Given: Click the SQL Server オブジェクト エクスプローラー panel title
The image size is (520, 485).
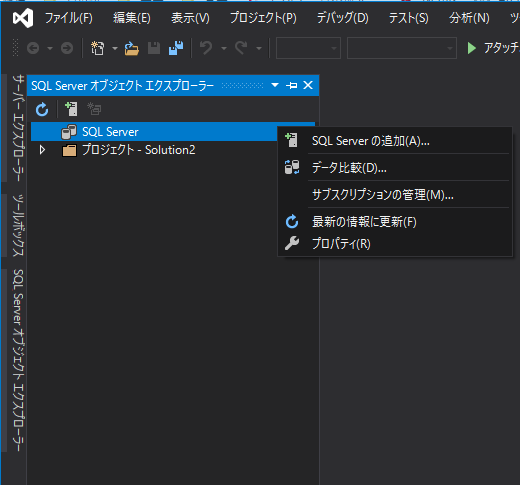Looking at the screenshot, I should (122, 86).
